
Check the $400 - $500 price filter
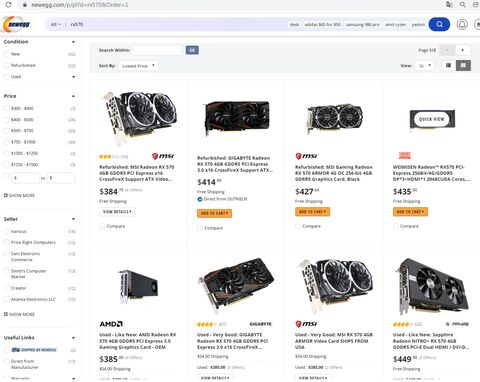6,120
